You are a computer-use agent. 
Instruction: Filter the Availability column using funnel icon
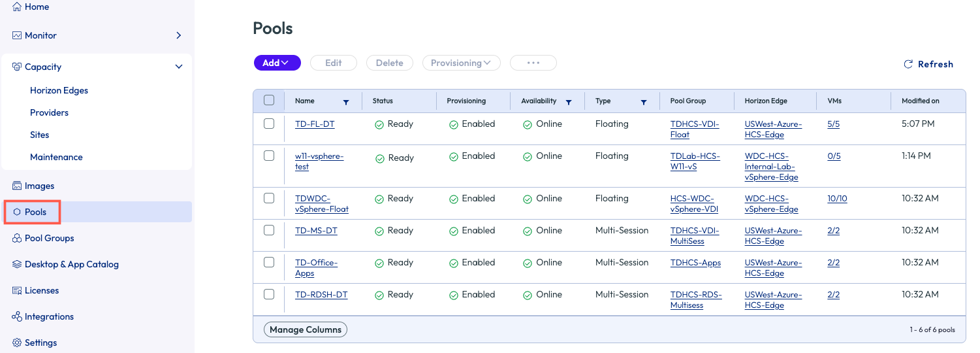(x=569, y=102)
